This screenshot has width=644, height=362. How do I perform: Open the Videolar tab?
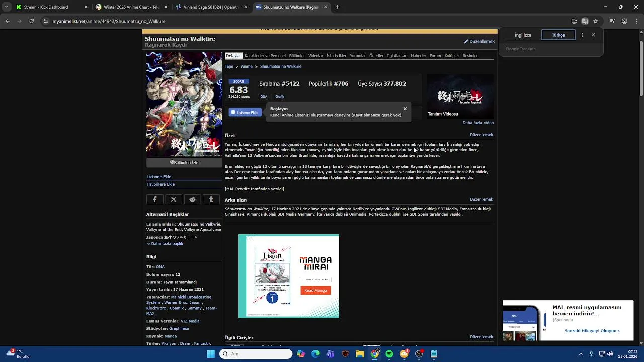click(x=315, y=56)
